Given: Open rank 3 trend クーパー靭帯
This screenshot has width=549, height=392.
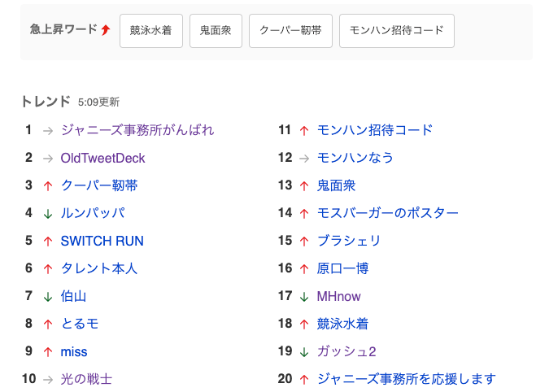Looking at the screenshot, I should pos(99,185).
